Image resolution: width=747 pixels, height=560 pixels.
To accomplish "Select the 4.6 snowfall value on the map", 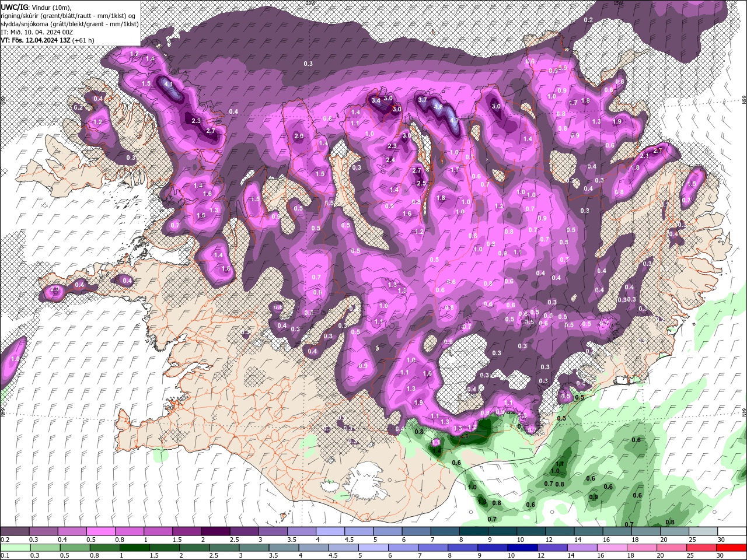I will pos(438,107).
